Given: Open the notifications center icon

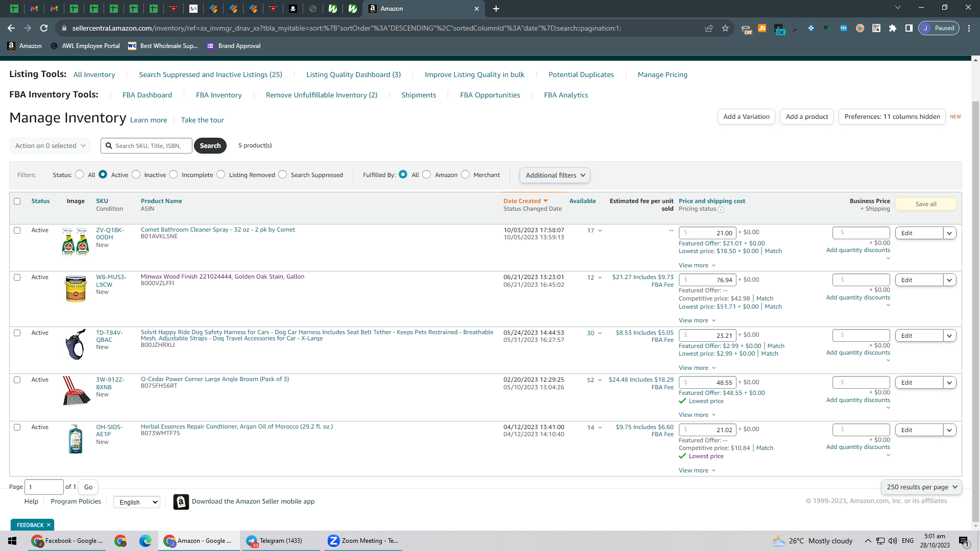Looking at the screenshot, I should 964,541.
